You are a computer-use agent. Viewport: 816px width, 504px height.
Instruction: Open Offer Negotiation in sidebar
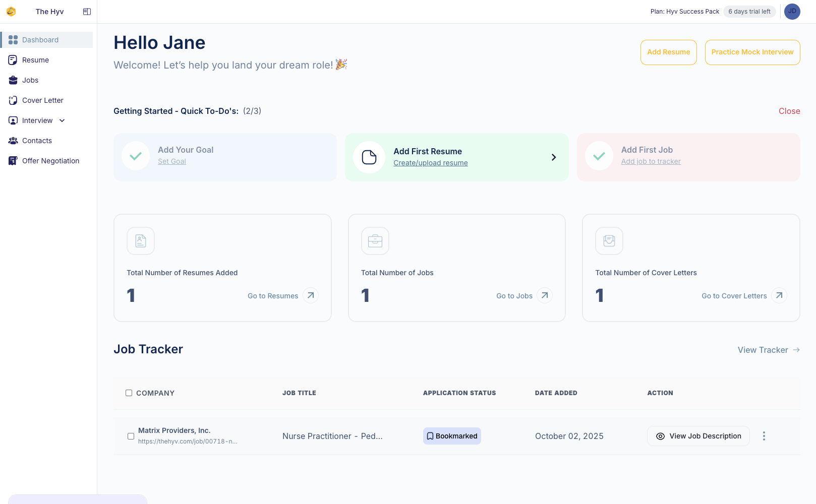coord(50,161)
